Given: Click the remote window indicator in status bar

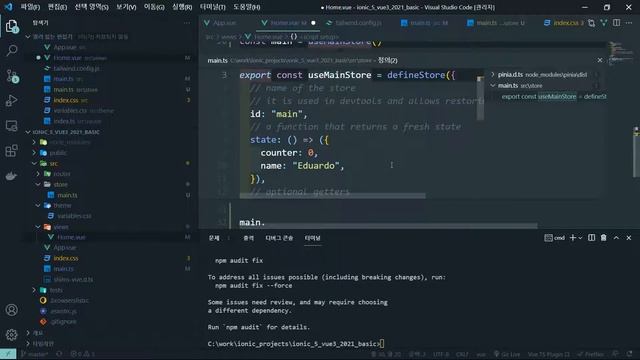Looking at the screenshot, I should pyautogui.click(x=8, y=354).
